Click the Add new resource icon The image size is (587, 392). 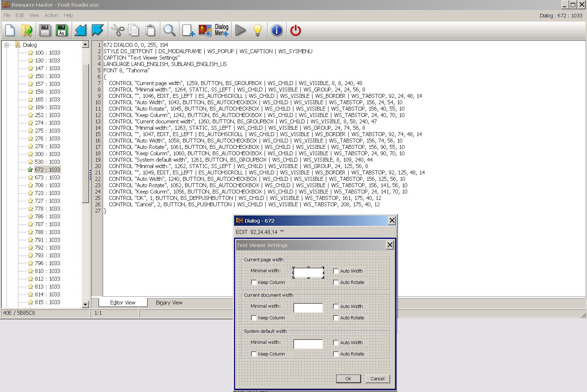tap(188, 30)
